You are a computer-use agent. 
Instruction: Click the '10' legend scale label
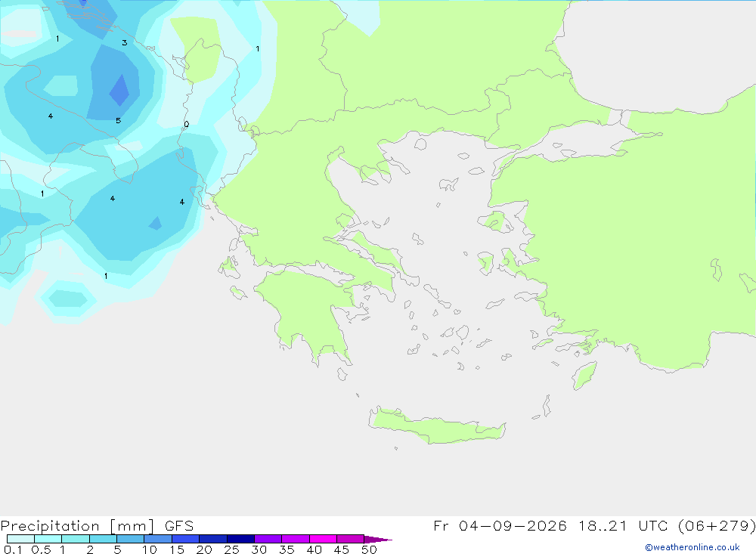(149, 549)
